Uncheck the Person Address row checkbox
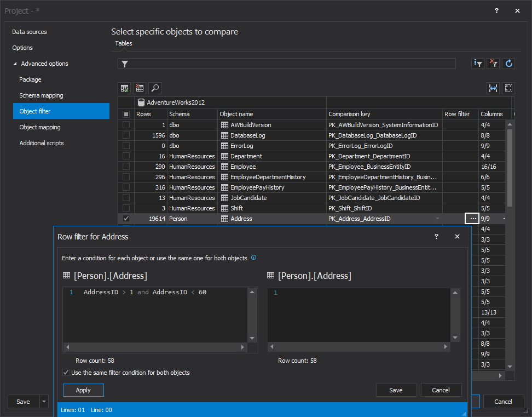This screenshot has width=532, height=417. 126,219
